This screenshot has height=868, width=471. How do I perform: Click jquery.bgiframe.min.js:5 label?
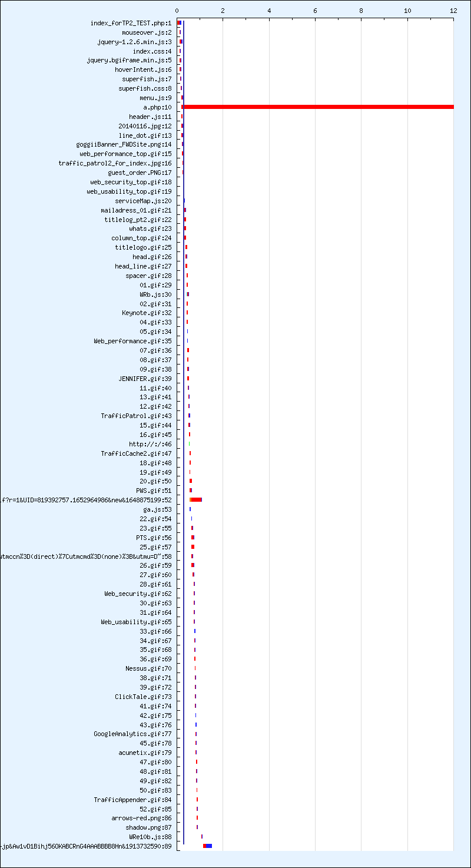130,60
